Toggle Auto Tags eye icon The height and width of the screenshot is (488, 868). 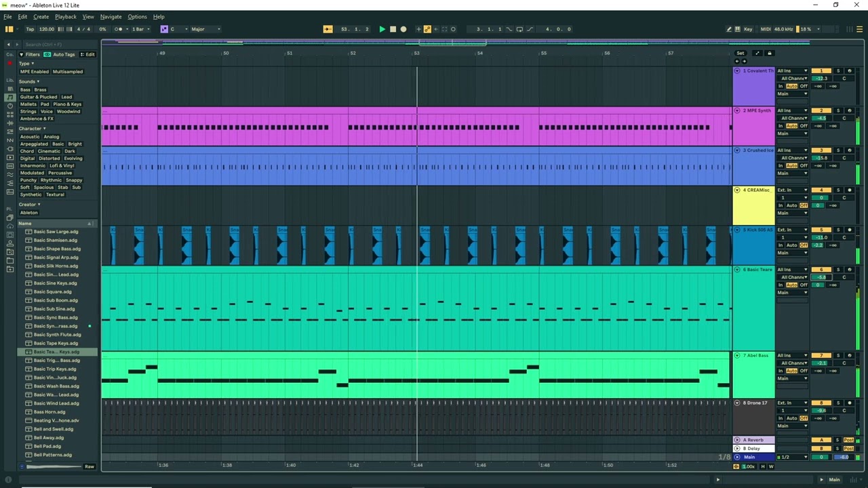pyautogui.click(x=47, y=54)
